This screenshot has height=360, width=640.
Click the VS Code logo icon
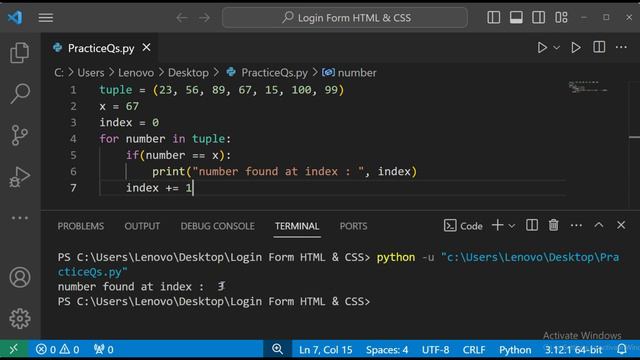coord(15,18)
